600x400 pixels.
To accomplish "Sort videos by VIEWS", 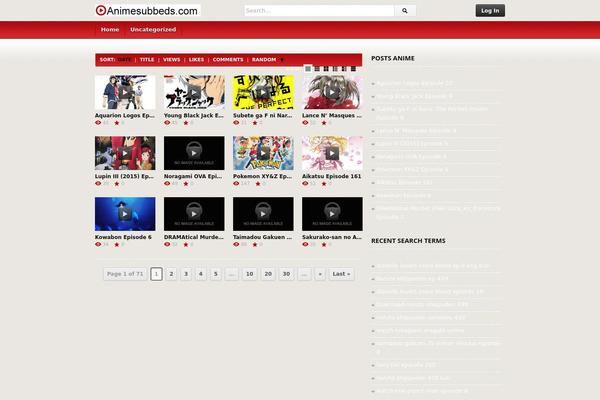I will tap(171, 60).
